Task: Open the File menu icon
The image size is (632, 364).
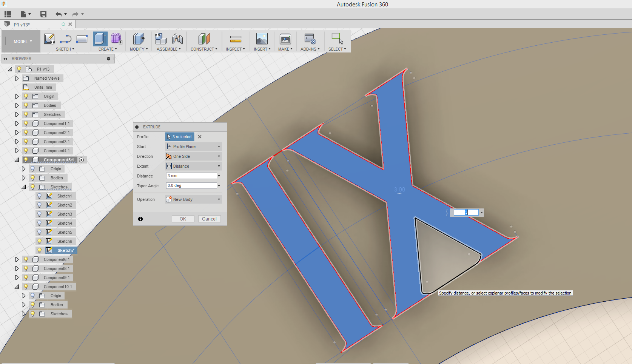Action: (24, 14)
